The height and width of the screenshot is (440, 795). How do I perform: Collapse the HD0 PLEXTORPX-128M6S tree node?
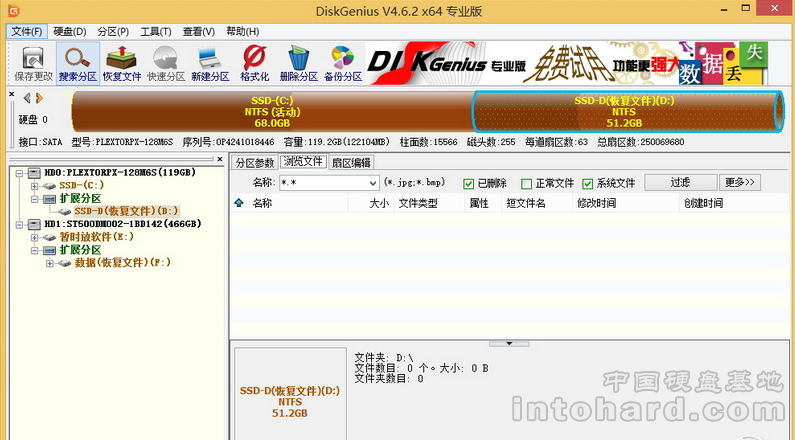(19, 173)
